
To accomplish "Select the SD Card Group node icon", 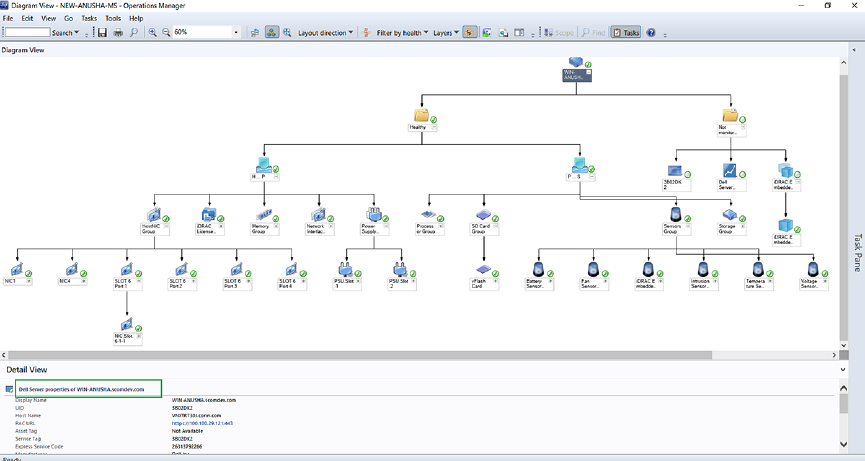I will tap(483, 215).
